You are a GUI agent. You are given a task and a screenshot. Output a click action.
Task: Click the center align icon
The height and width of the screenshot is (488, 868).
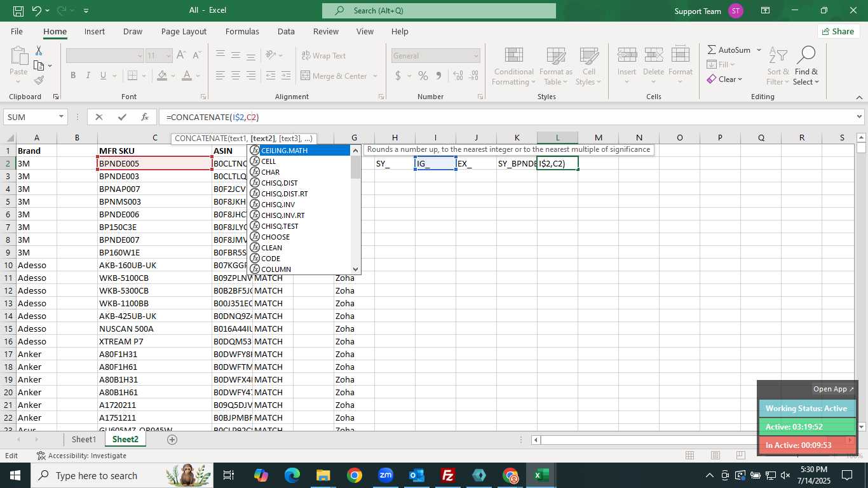(236, 76)
